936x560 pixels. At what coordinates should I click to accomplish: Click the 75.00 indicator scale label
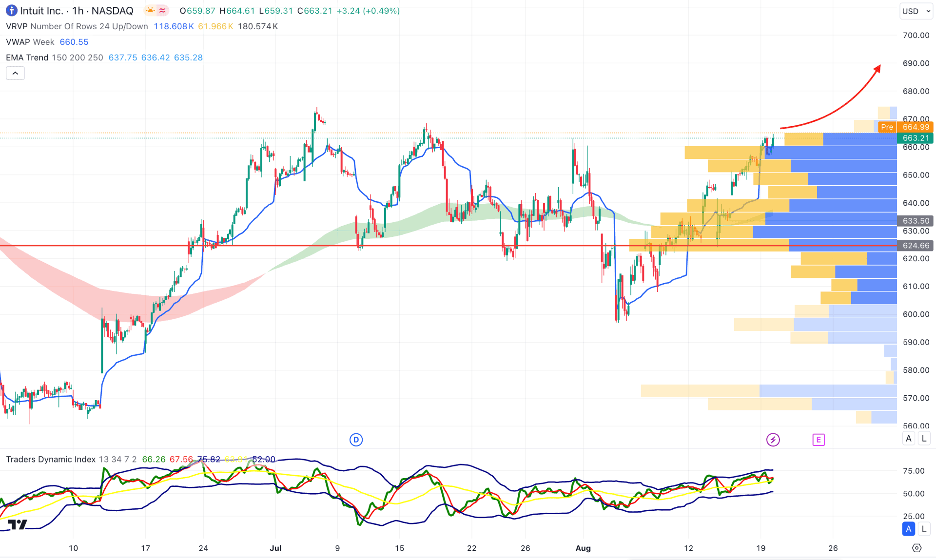[x=914, y=471]
